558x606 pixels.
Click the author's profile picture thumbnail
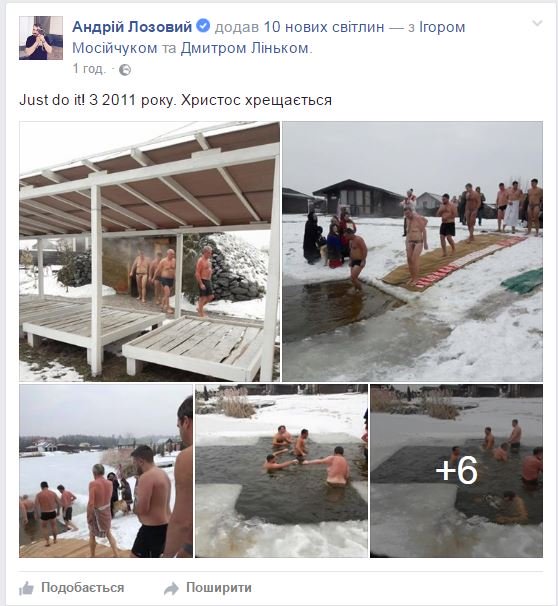41,38
